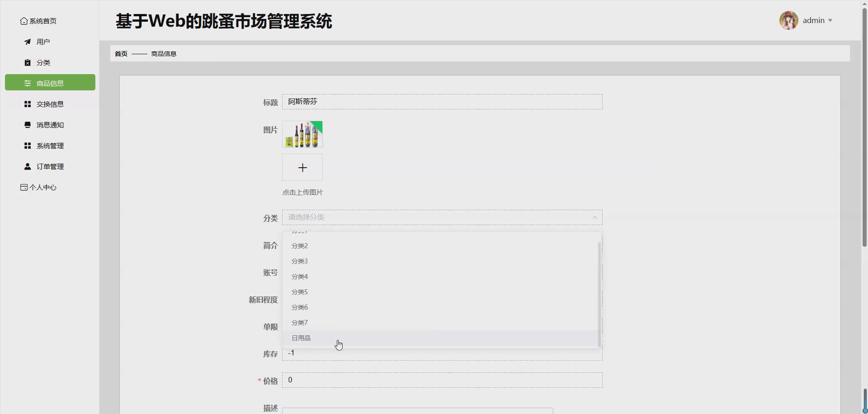Image resolution: width=868 pixels, height=414 pixels.
Task: Click the 个人中心 card icon
Action: pyautogui.click(x=24, y=187)
